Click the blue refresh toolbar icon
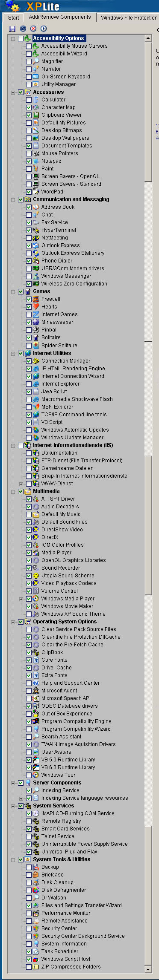 tap(23, 29)
